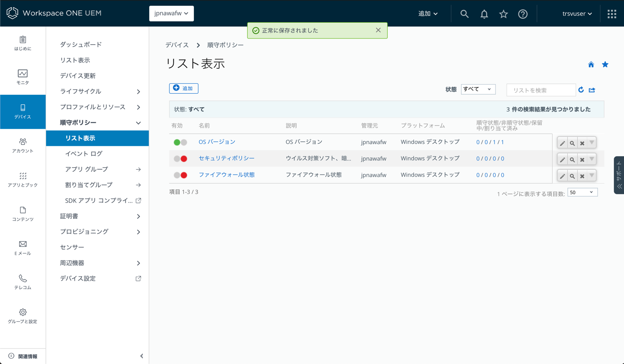Click the 名前 column header

coord(204,126)
